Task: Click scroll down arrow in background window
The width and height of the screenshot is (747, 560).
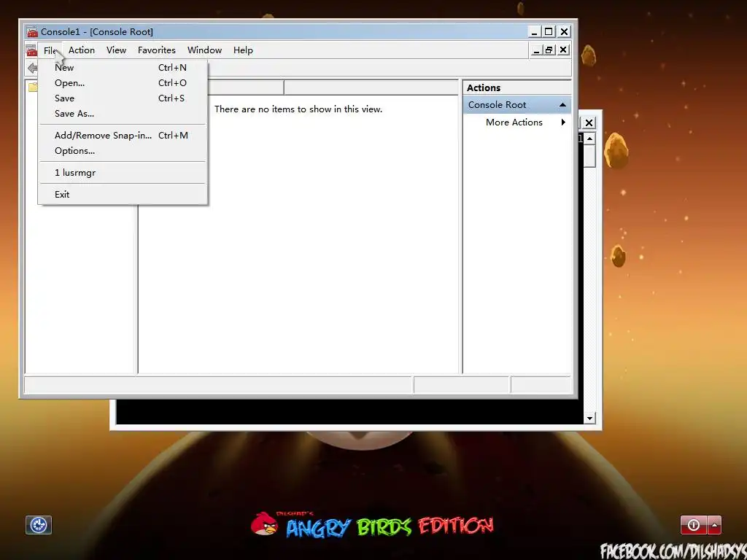Action: [589, 418]
